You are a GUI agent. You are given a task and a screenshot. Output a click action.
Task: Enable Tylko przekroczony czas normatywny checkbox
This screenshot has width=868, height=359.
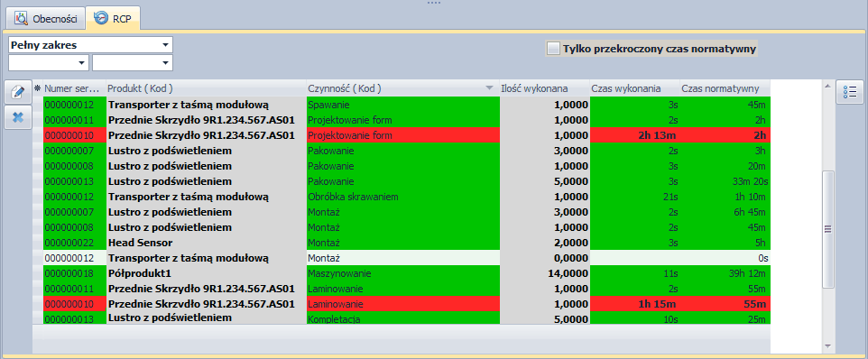coord(554,49)
